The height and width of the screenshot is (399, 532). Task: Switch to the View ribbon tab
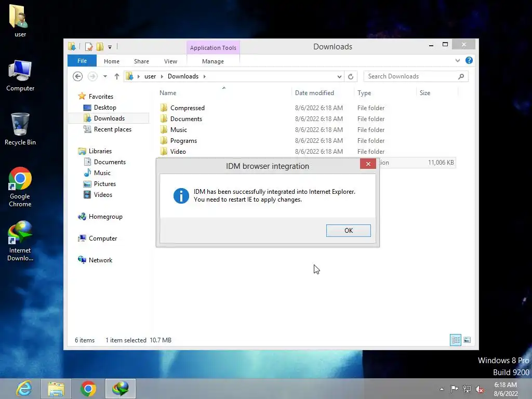click(170, 61)
